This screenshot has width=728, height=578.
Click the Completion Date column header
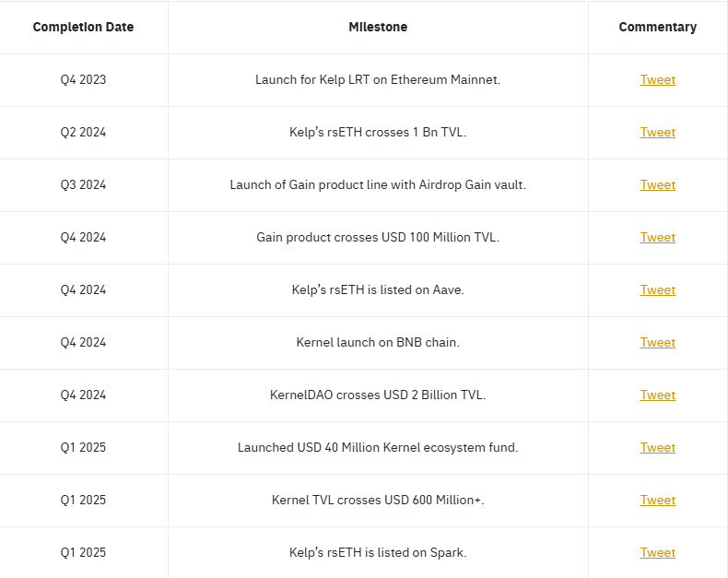click(83, 28)
